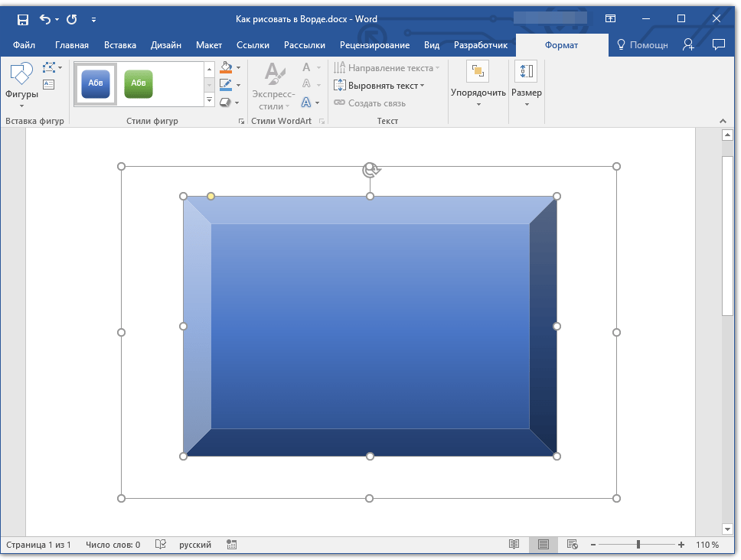
Task: Click the Edit Shape points icon
Action: coord(50,68)
